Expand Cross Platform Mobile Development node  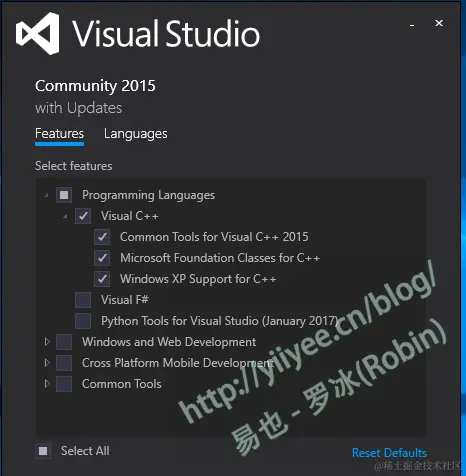(47, 363)
